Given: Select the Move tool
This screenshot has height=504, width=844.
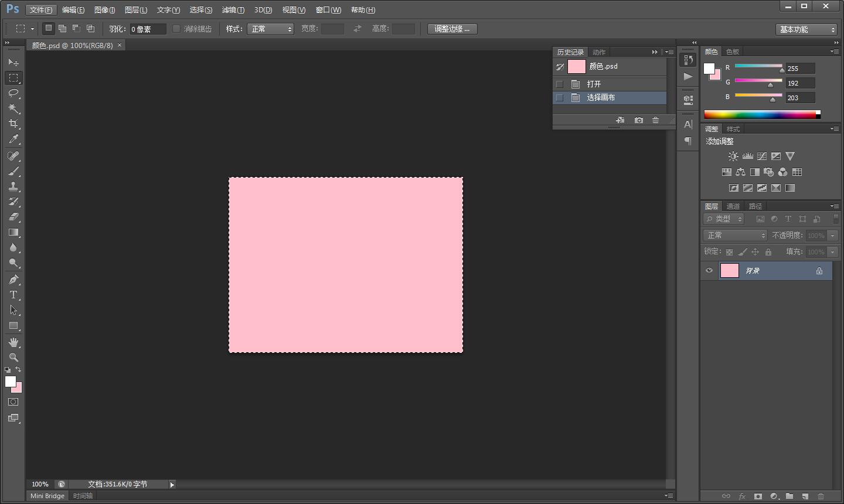Looking at the screenshot, I should pyautogui.click(x=13, y=62).
